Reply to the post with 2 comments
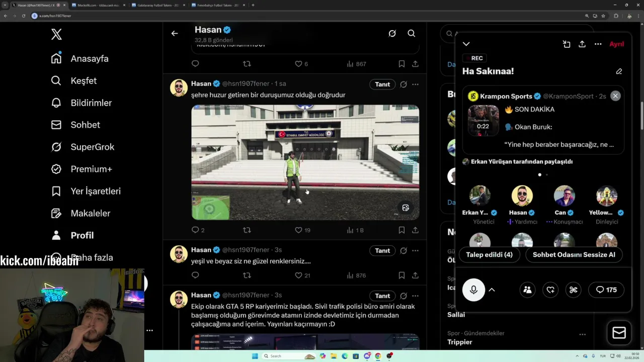 [x=198, y=230]
